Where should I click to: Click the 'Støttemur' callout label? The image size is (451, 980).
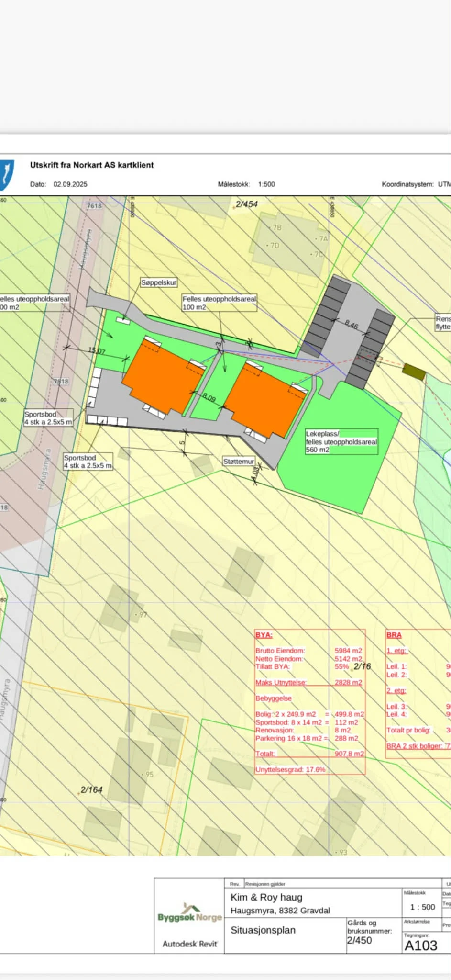click(239, 462)
